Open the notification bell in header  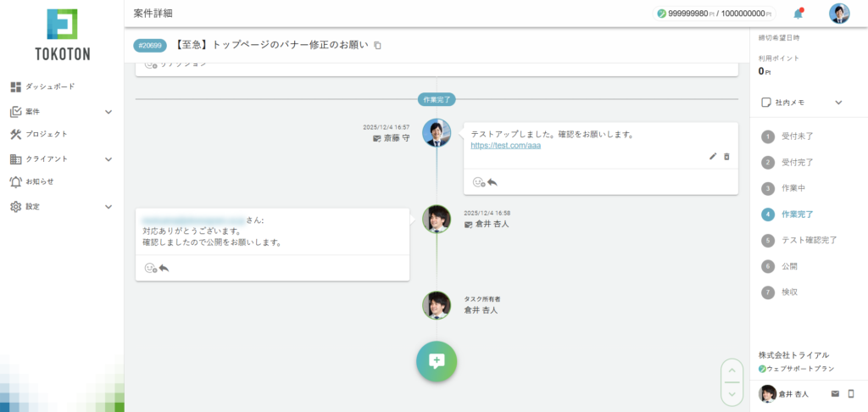[798, 14]
